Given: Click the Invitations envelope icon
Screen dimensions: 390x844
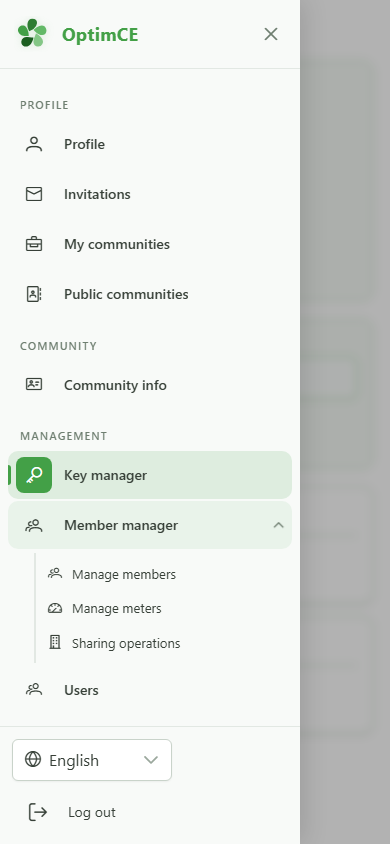Looking at the screenshot, I should point(34,194).
